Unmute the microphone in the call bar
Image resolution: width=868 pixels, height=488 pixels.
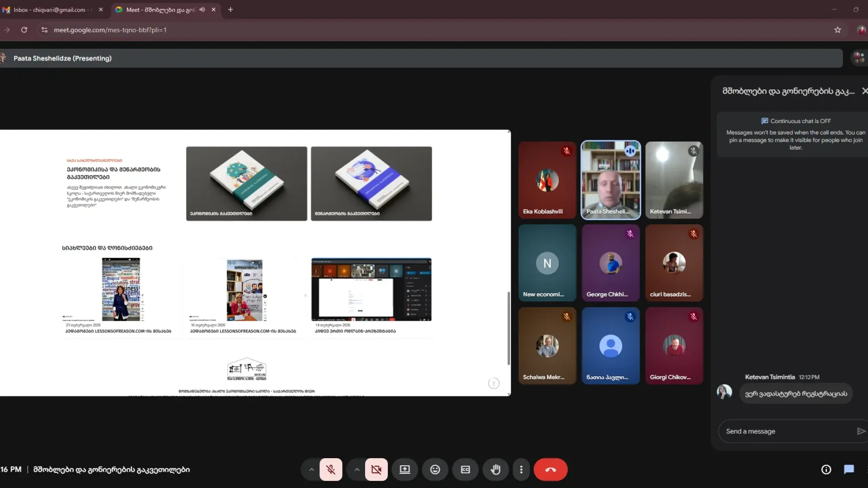(x=331, y=470)
